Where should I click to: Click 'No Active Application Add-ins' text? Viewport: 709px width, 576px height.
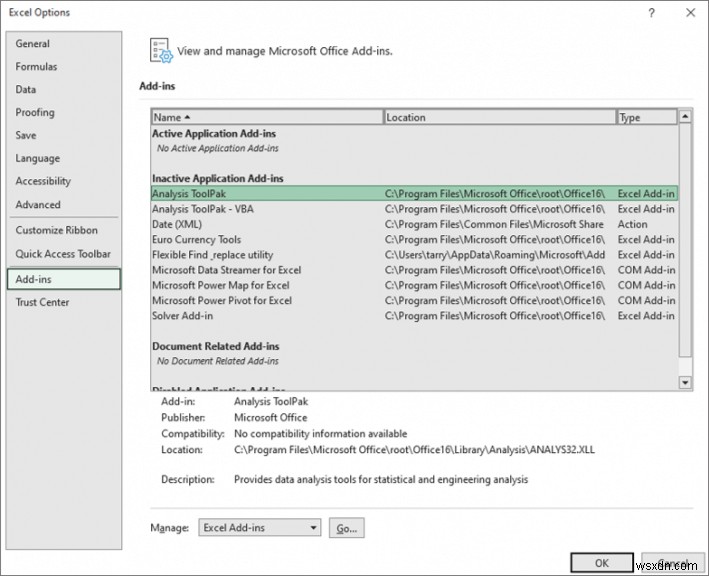point(217,148)
